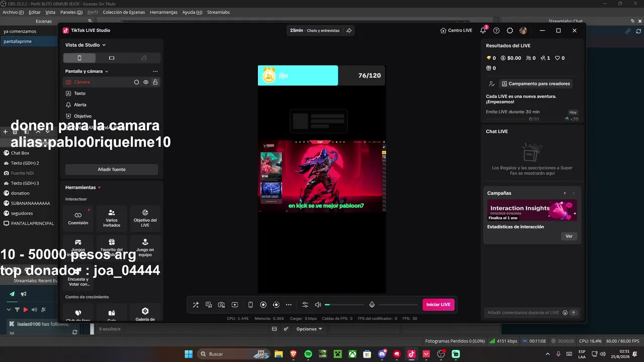Viewport: 644px width, 362px height.
Task: Open the magic effects wand tool
Action: (196, 305)
